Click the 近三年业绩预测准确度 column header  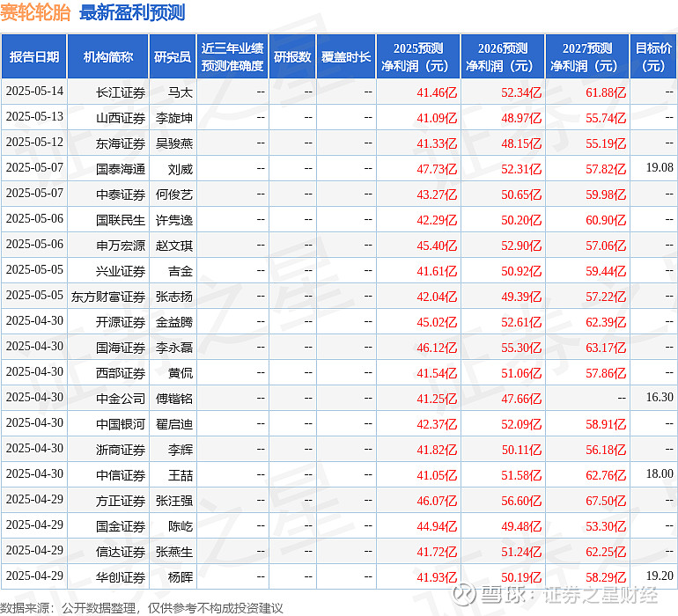pyautogui.click(x=232, y=56)
